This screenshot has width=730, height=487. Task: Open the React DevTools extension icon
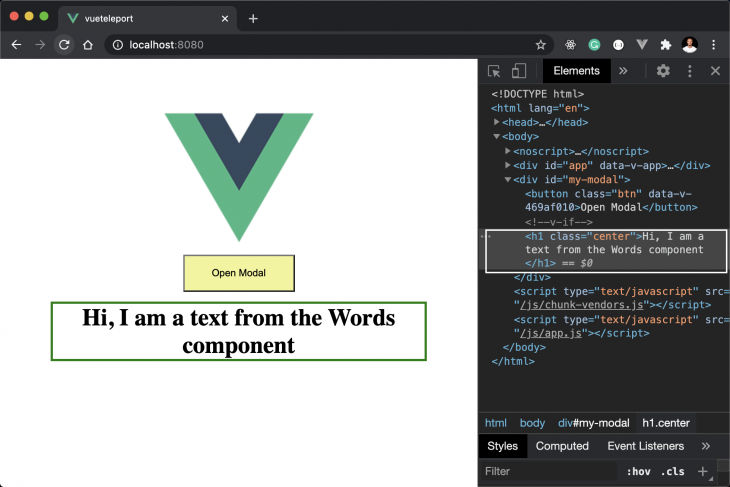570,45
